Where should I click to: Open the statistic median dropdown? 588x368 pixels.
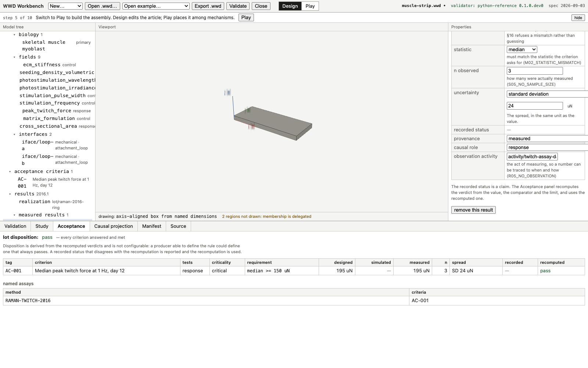522,49
